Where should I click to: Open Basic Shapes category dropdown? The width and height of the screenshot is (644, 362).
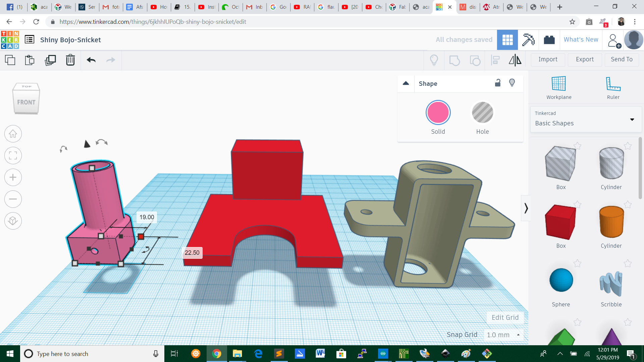tap(586, 119)
